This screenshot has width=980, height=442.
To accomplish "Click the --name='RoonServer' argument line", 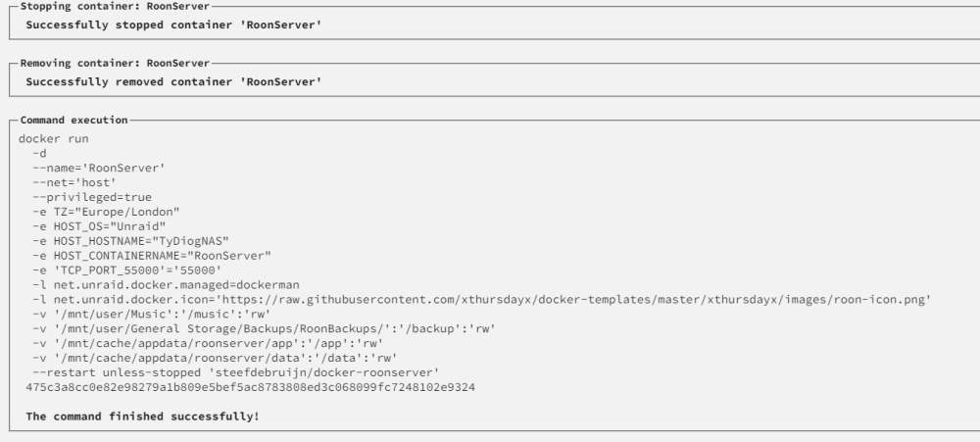I will click(x=99, y=169).
